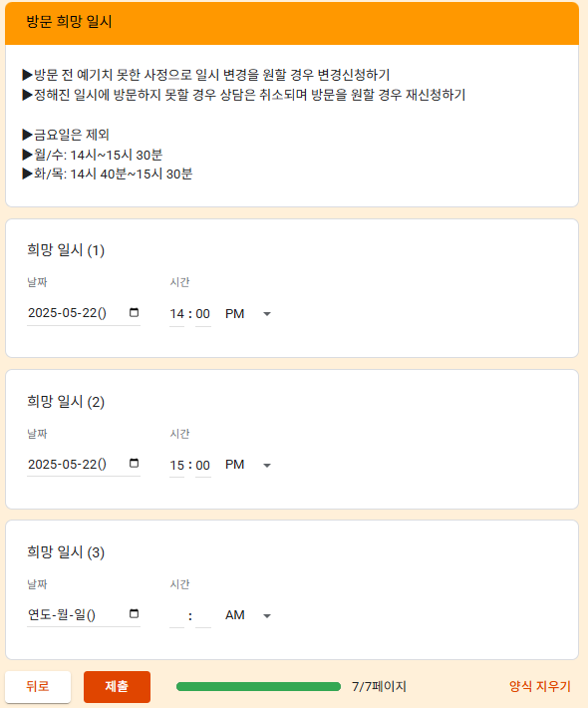Open calendar picker for 희망 일시 (1)
The width and height of the screenshot is (588, 708).
(x=134, y=312)
